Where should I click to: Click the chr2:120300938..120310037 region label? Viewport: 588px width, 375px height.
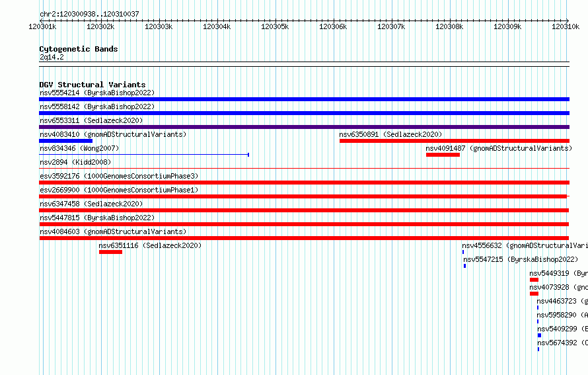coord(89,14)
